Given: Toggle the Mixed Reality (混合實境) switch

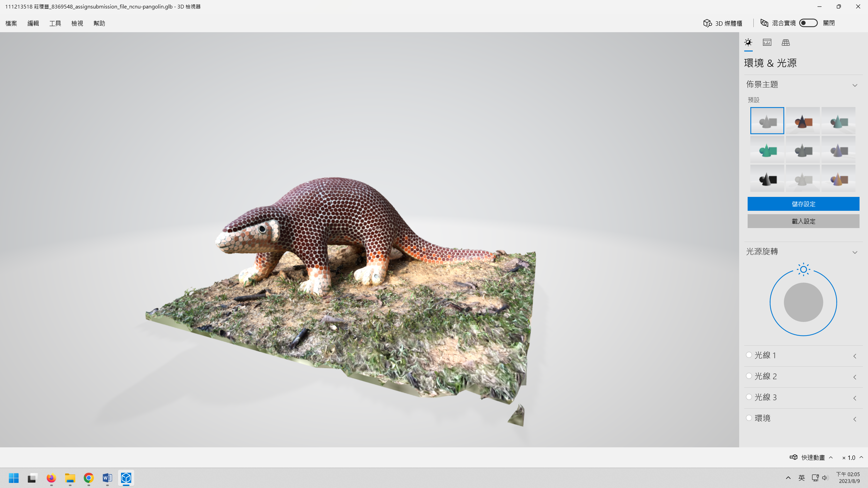Looking at the screenshot, I should pos(808,23).
